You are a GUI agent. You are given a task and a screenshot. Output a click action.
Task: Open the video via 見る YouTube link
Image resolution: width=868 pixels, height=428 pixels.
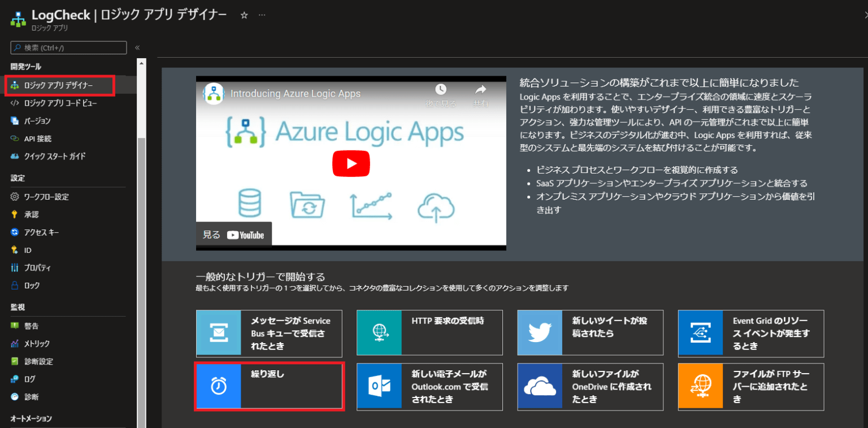[233, 234]
